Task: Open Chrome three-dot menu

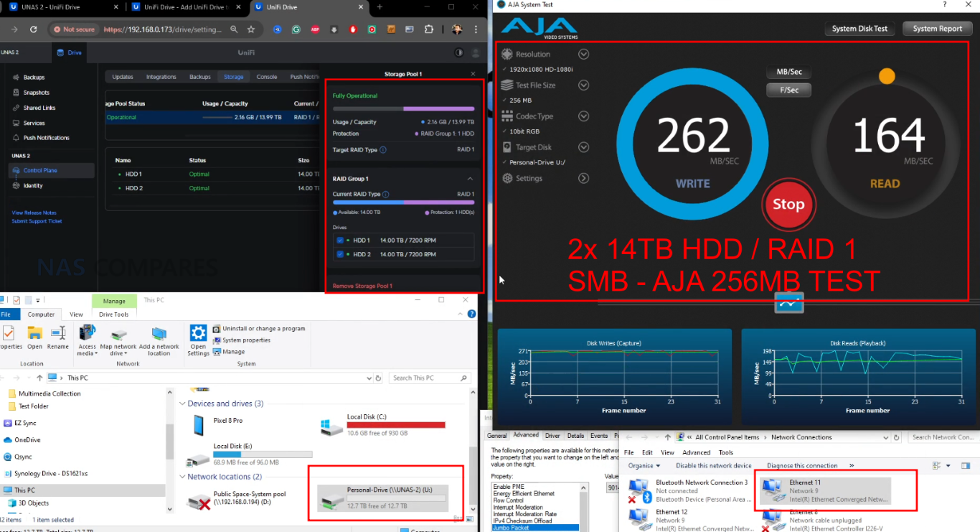Action: coord(477,29)
